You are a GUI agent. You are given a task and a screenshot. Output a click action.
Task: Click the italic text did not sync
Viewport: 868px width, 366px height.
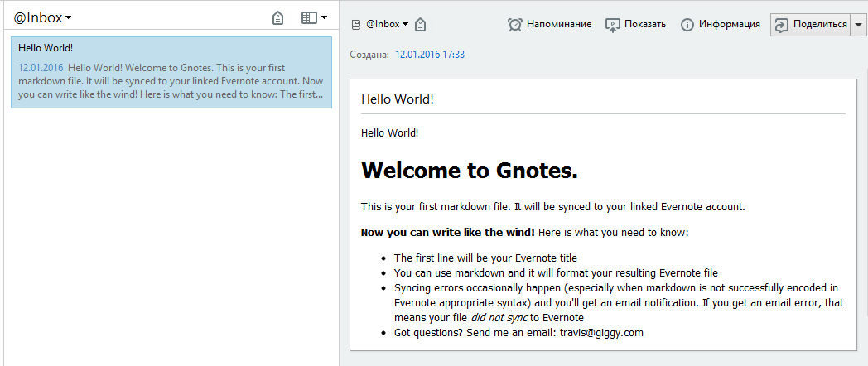499,318
